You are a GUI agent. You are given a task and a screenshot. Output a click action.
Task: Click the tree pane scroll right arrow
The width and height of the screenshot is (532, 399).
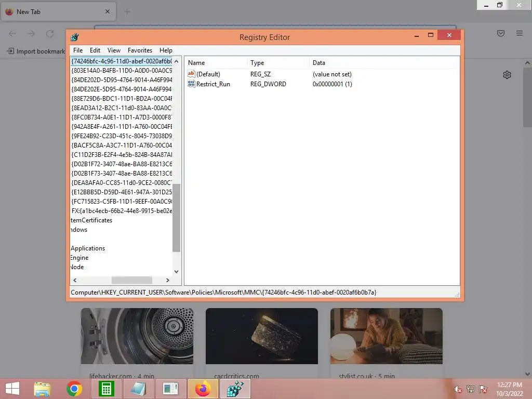pos(168,280)
